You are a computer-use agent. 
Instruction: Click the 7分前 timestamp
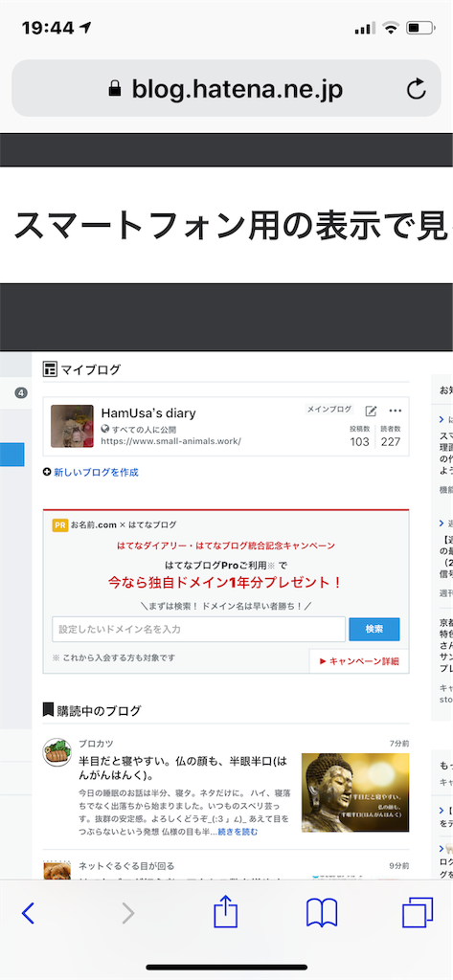399,743
